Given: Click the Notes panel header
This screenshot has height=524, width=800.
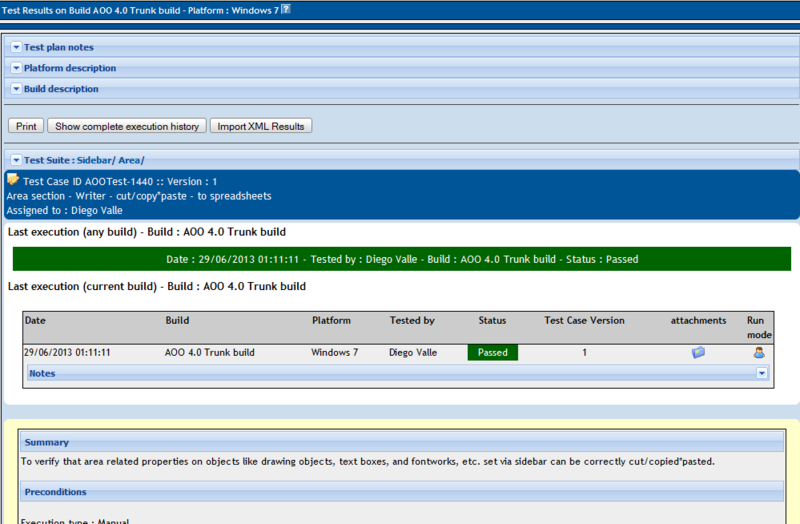Looking at the screenshot, I should tap(398, 373).
